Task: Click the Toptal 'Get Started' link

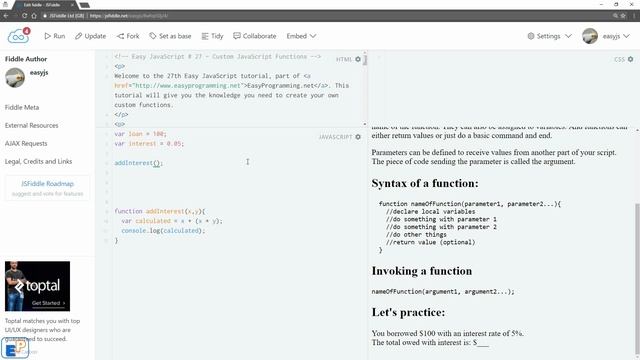Action: click(x=48, y=303)
